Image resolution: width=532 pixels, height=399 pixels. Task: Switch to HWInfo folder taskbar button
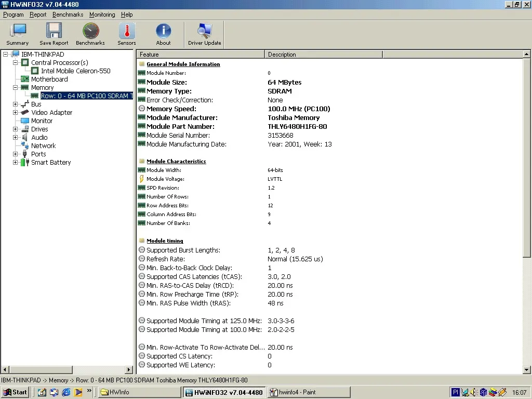tap(140, 392)
